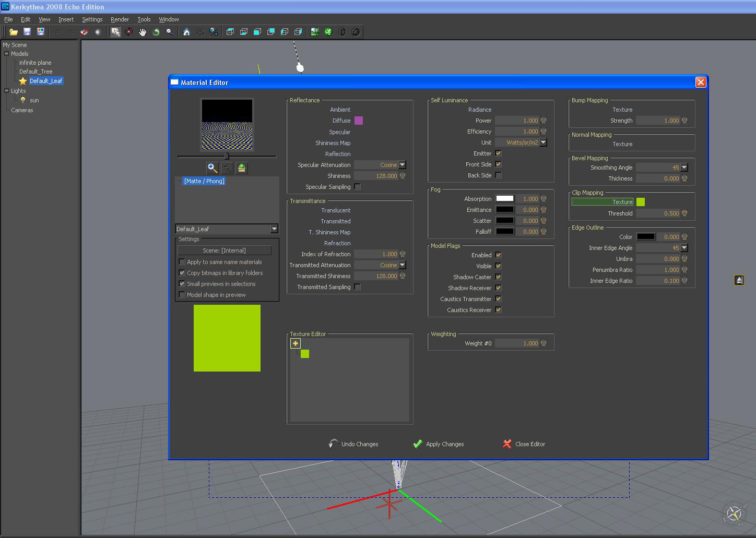Click the Shininess value field
Viewport: 756px width, 538px height.
click(x=376, y=176)
